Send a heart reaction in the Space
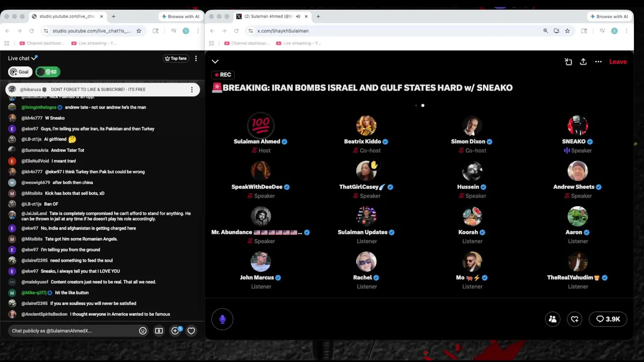644x362 pixels. click(x=575, y=319)
